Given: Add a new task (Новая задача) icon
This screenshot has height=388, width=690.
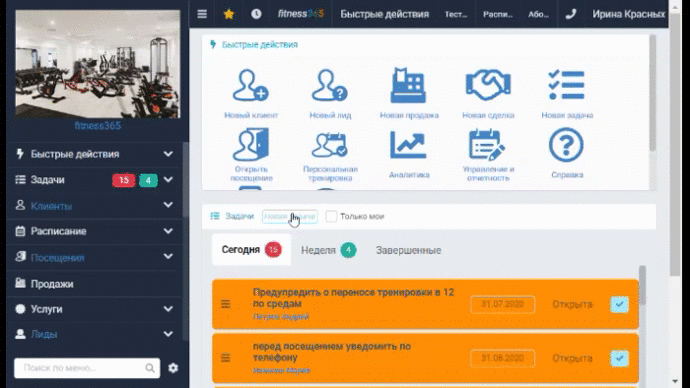Looking at the screenshot, I should click(x=567, y=93).
